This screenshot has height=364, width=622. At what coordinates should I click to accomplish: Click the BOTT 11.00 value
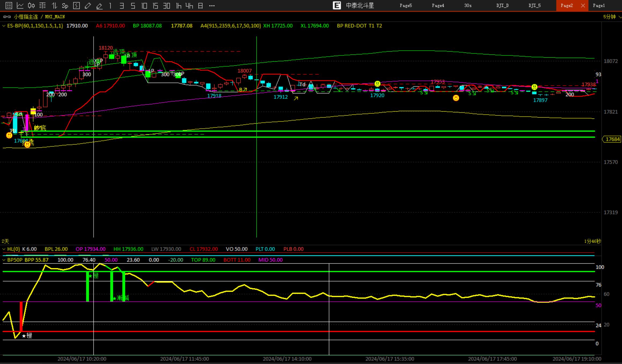[237, 260]
